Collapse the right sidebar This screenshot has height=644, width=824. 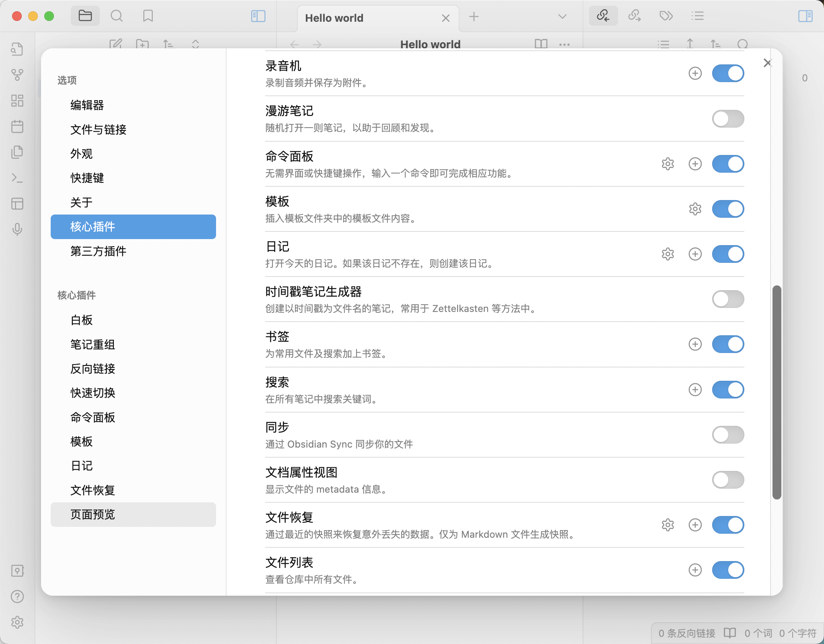[x=805, y=16]
